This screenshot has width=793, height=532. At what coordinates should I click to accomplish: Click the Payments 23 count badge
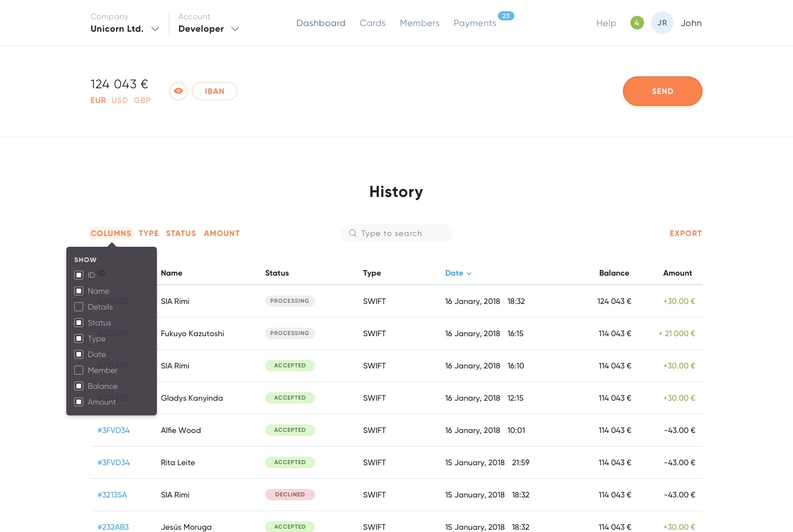pyautogui.click(x=506, y=16)
